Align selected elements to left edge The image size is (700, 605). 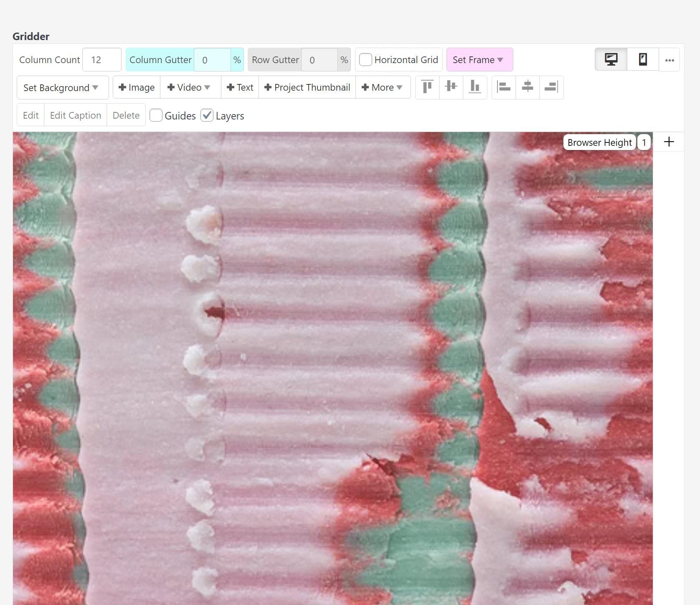504,87
